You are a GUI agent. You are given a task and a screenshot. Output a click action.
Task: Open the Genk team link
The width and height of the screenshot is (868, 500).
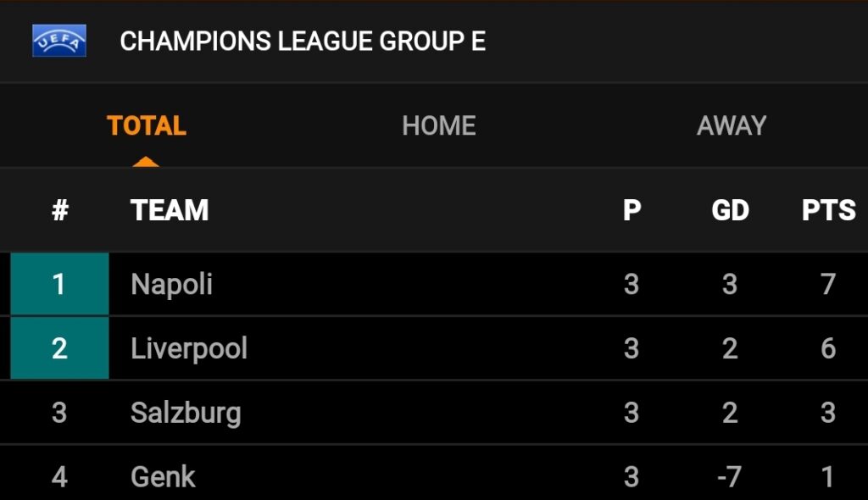pyautogui.click(x=163, y=477)
